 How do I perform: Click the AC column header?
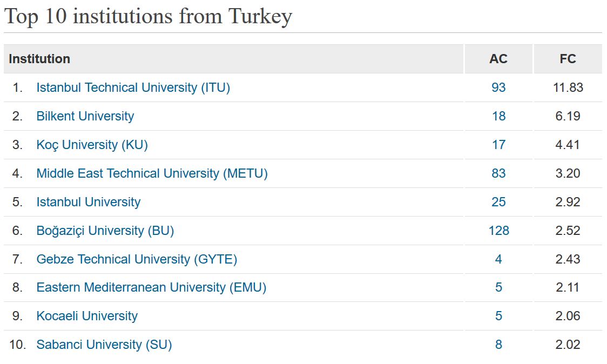[x=498, y=59]
